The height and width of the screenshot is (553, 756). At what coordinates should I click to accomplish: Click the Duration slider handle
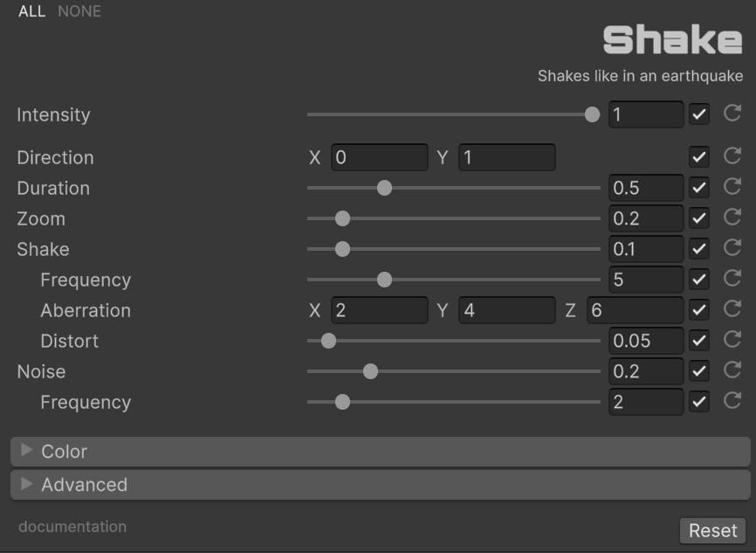point(384,188)
